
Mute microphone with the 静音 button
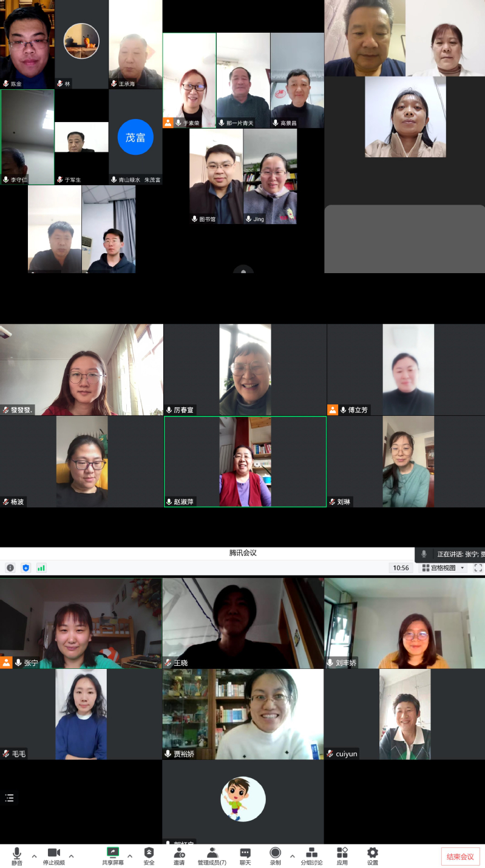(x=16, y=855)
